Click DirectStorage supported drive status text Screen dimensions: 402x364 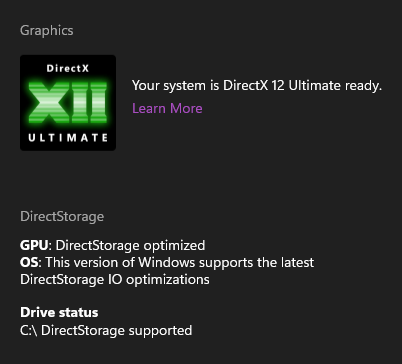tap(117, 331)
